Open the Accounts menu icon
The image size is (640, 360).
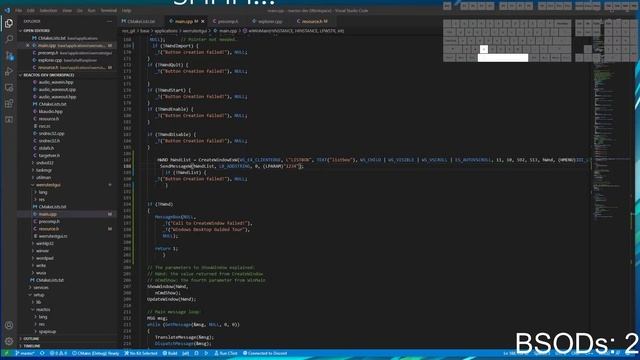click(x=9, y=325)
